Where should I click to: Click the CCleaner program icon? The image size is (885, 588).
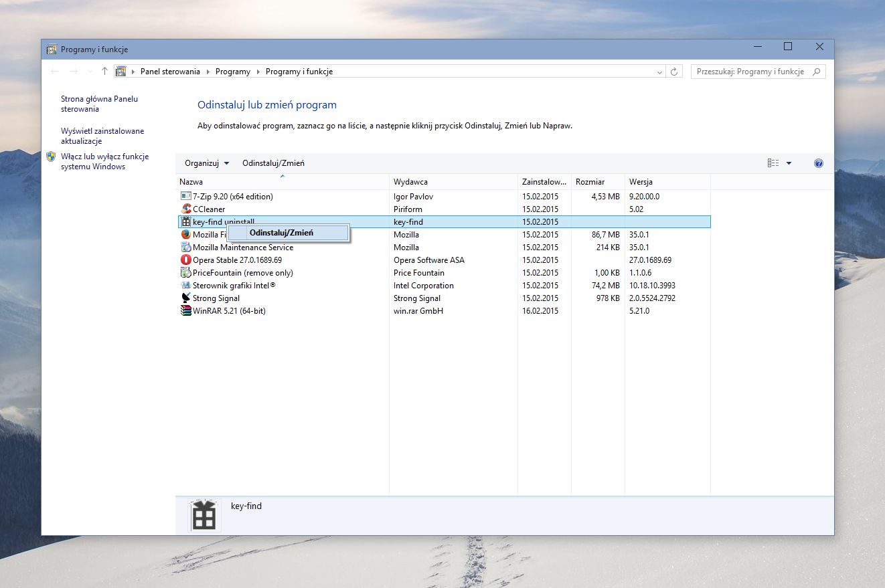click(x=186, y=209)
